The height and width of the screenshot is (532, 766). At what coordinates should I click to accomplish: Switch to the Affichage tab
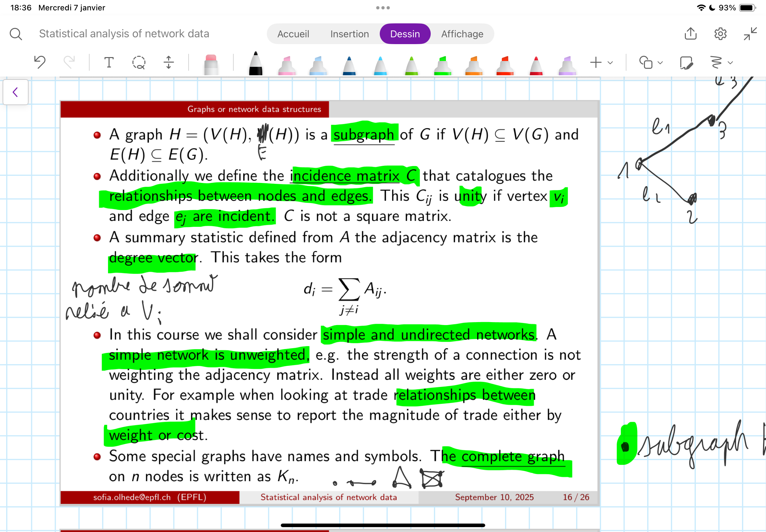click(462, 34)
